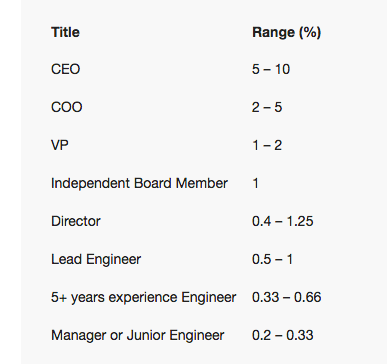
Task: Select the 1 – 2 range value
Action: coord(267,145)
